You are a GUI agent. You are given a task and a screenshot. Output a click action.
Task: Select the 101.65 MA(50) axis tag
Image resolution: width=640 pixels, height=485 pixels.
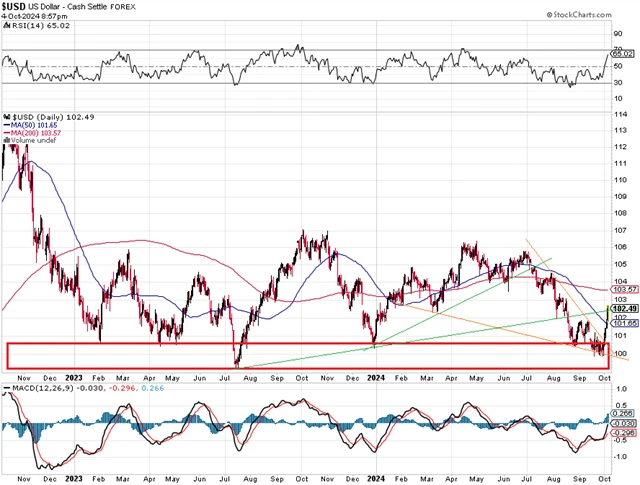pos(625,324)
